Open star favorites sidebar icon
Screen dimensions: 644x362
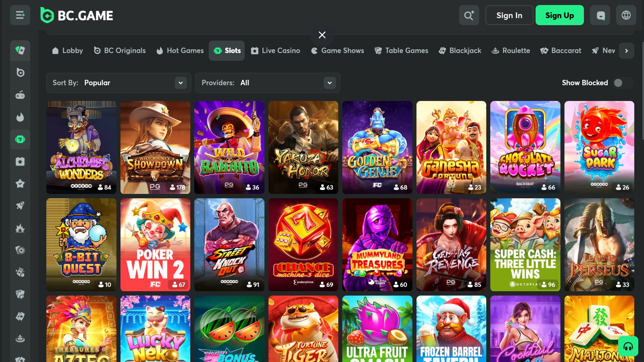pos(20,184)
